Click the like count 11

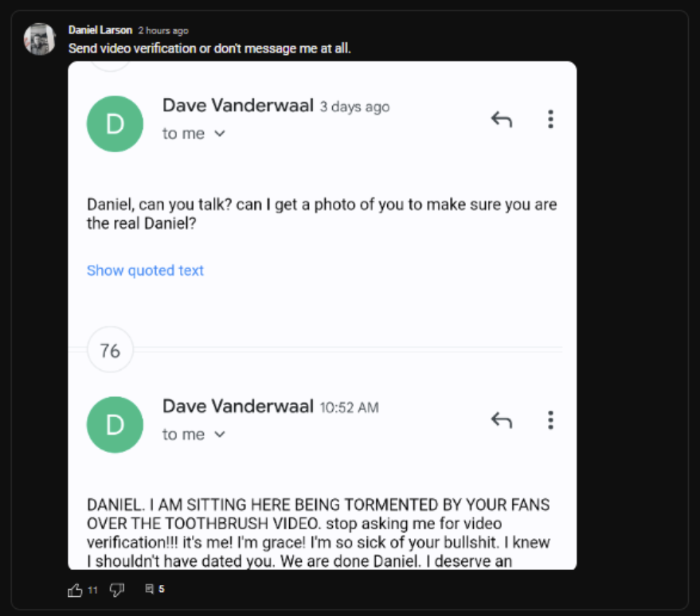(x=92, y=590)
